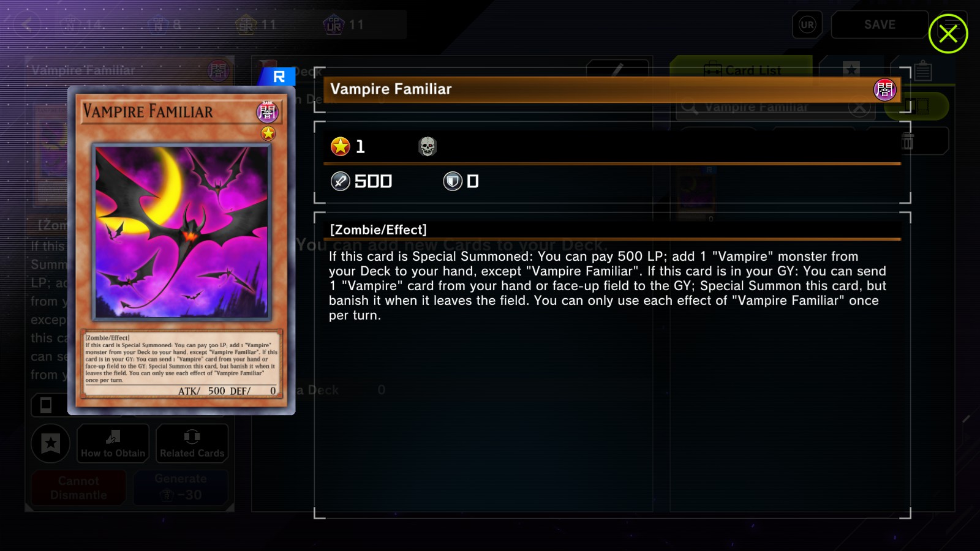Click the Generate button
This screenshot has width=980, height=551.
click(x=181, y=487)
